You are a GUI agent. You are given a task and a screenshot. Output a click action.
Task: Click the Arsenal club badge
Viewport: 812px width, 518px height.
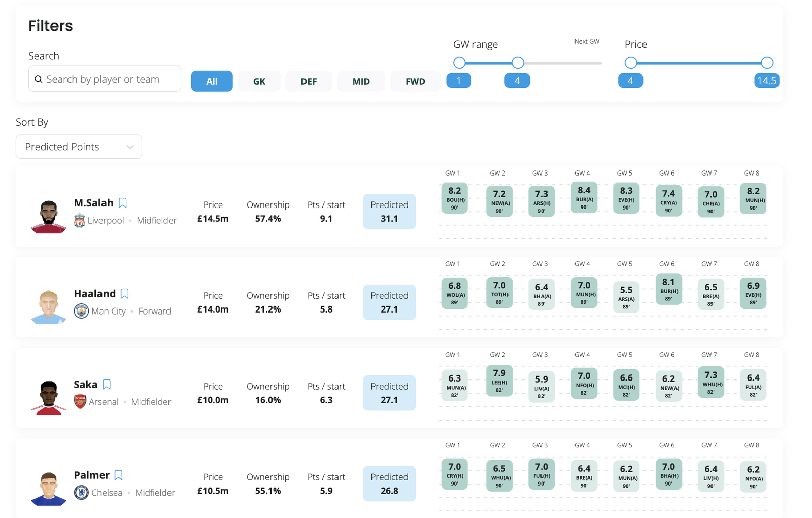tap(80, 402)
